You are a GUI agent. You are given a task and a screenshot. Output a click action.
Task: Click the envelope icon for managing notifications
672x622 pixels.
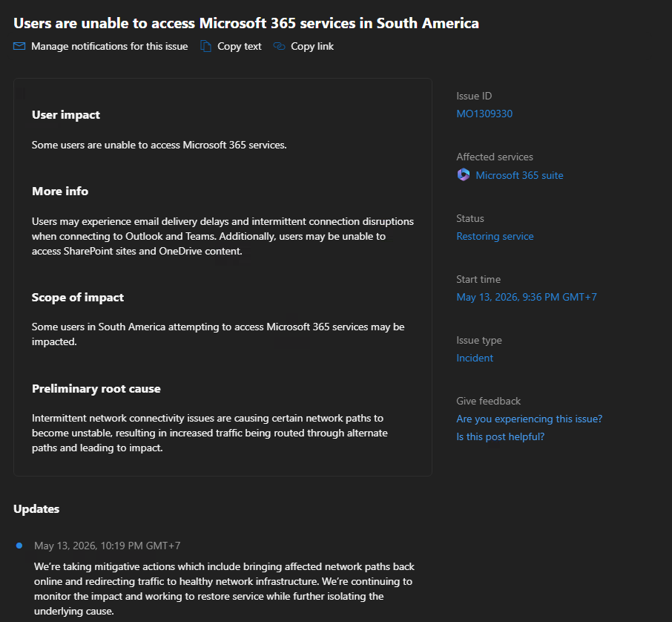19,46
